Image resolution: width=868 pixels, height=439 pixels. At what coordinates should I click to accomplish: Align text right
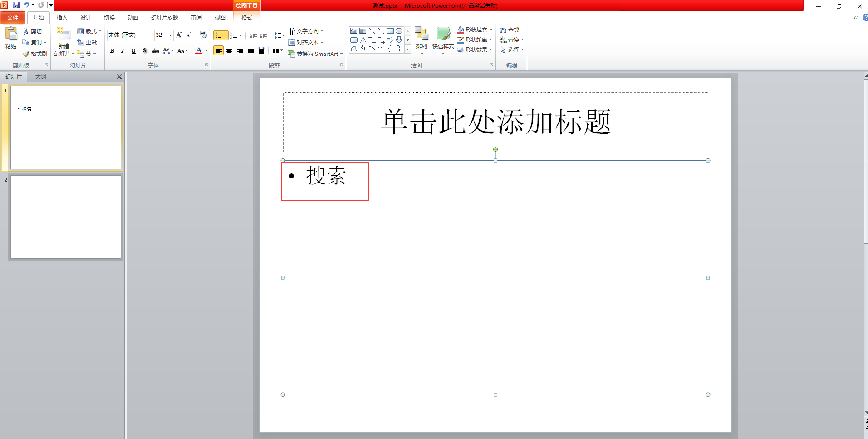[240, 50]
